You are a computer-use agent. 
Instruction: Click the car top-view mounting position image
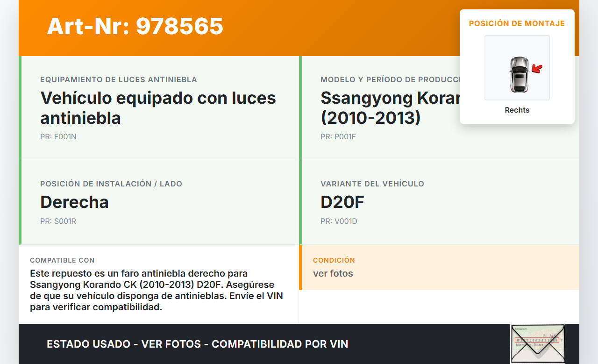pos(517,68)
